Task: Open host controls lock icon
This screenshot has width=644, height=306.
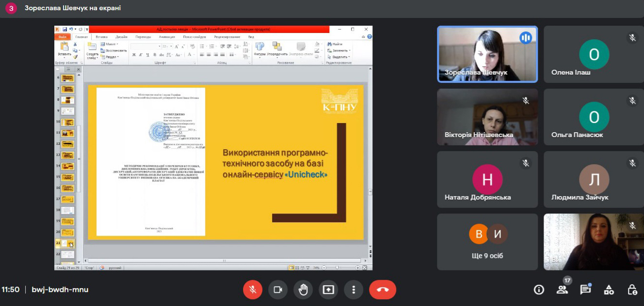Action: click(632, 290)
